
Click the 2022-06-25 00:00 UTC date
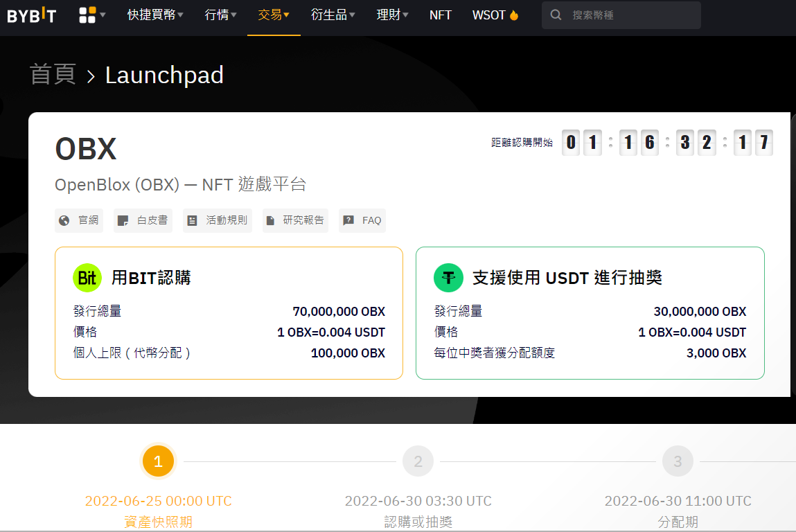point(159,501)
